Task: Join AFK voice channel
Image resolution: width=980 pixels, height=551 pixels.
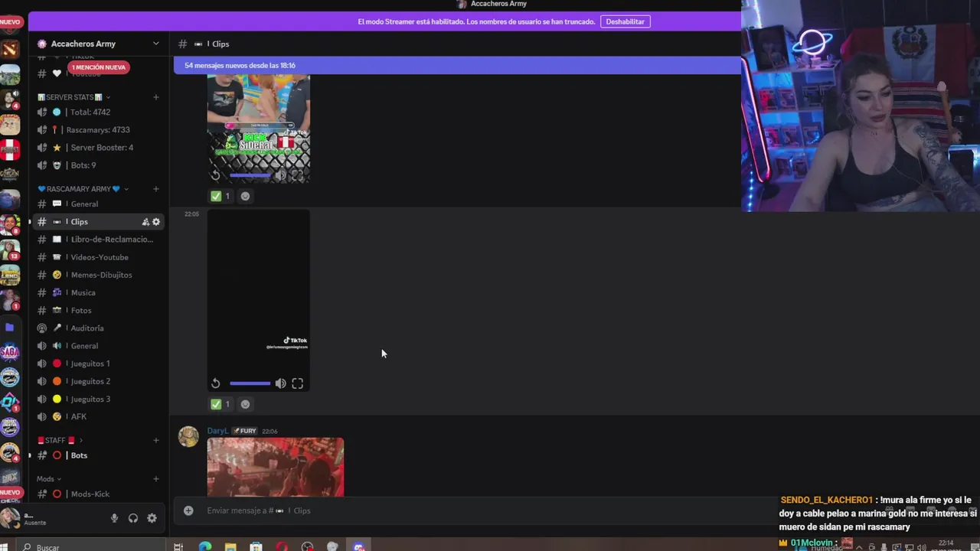Action: [99, 416]
